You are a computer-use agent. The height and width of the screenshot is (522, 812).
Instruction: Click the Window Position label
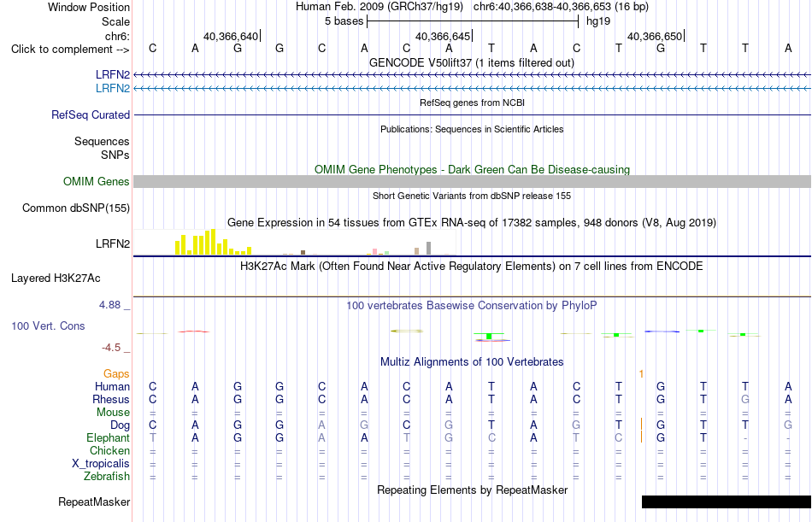tap(89, 7)
